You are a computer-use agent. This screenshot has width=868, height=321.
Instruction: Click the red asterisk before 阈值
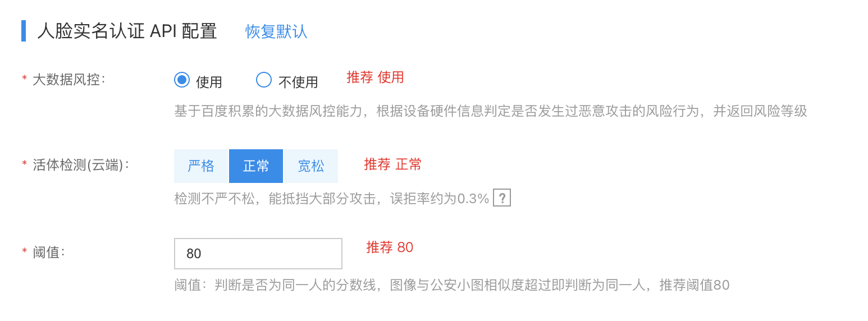coord(24,251)
